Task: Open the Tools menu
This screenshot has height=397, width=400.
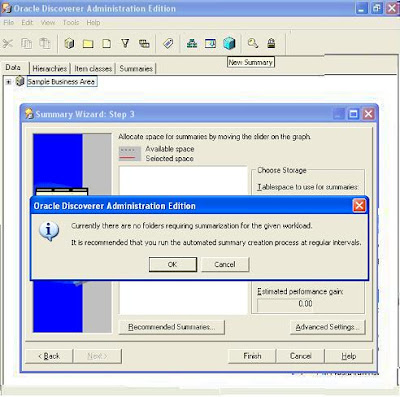Action: [71, 23]
